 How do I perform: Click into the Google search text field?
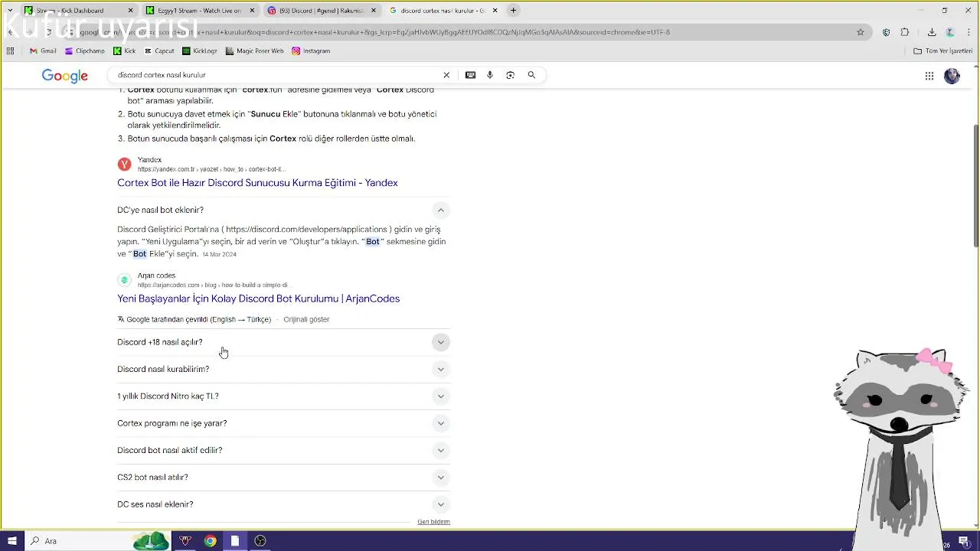point(276,75)
